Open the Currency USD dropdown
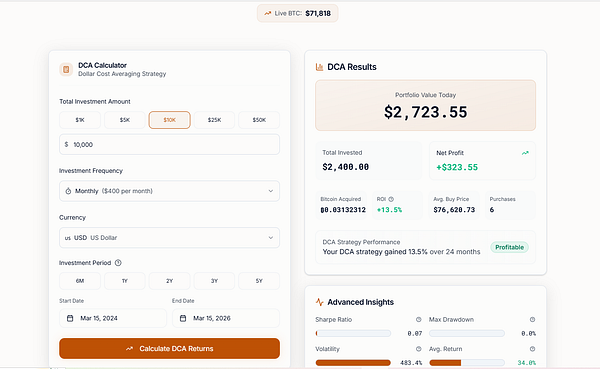The width and height of the screenshot is (600, 369). pos(170,238)
